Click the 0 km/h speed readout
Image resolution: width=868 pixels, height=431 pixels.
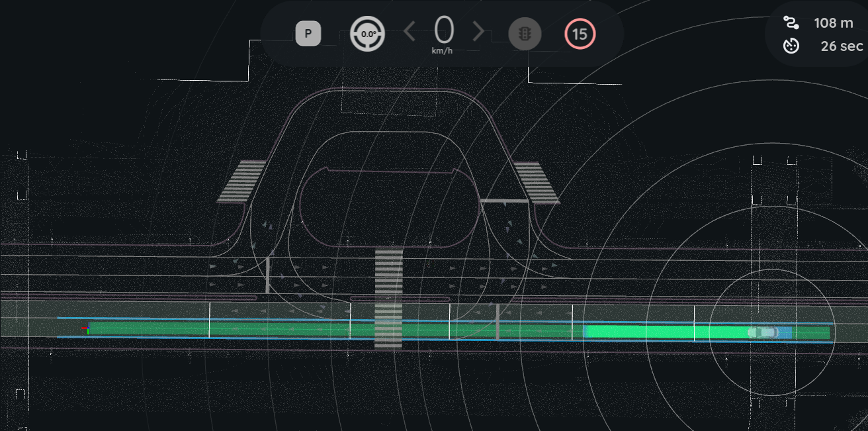click(x=444, y=31)
